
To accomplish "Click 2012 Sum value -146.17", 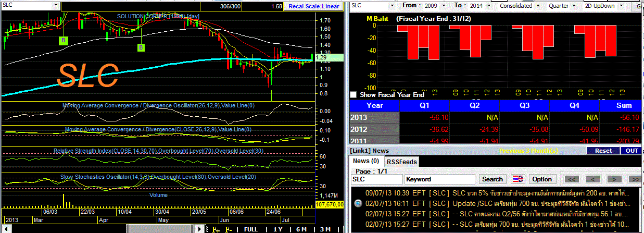I will click(x=628, y=129).
